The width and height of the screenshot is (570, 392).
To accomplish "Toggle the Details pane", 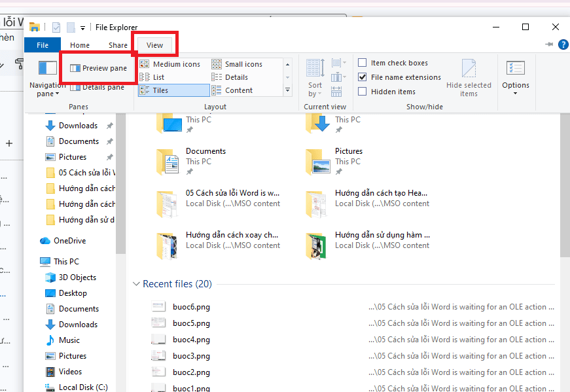I will coord(98,87).
